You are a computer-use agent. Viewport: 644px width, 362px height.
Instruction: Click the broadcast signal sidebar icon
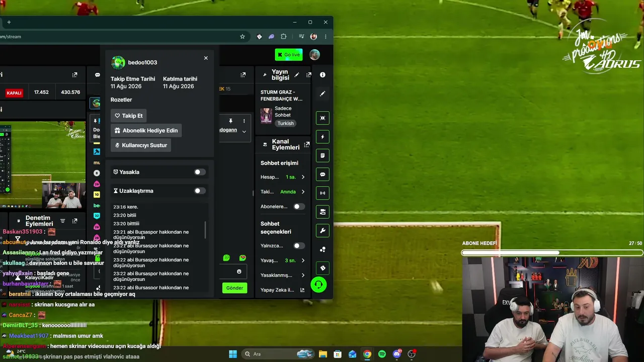323,193
